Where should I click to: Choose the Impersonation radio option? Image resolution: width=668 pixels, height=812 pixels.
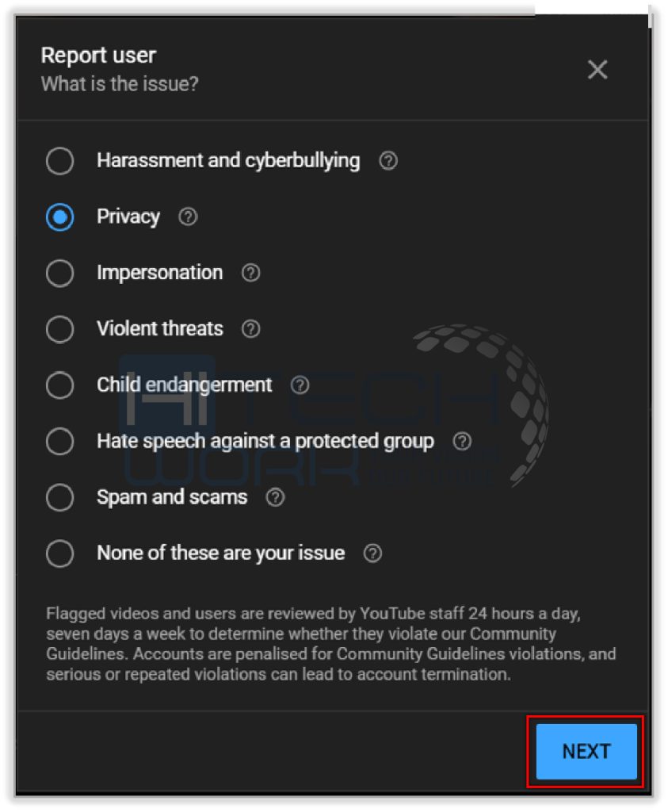pos(60,273)
